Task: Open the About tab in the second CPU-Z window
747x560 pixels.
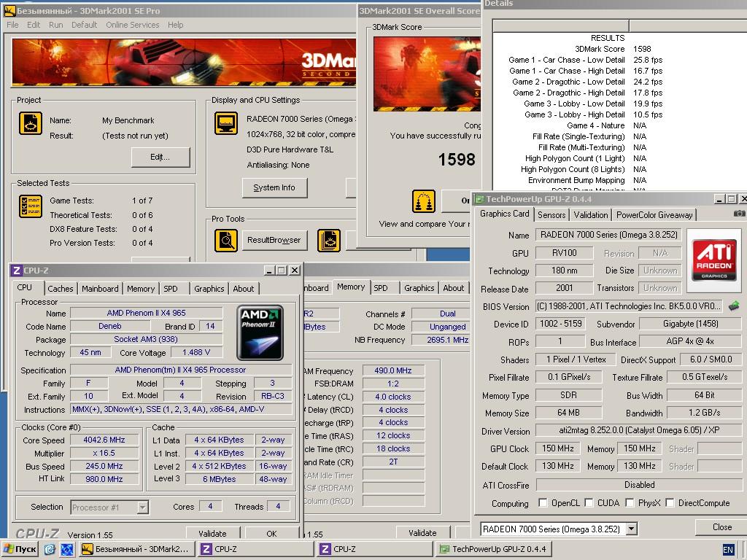Action: click(454, 288)
